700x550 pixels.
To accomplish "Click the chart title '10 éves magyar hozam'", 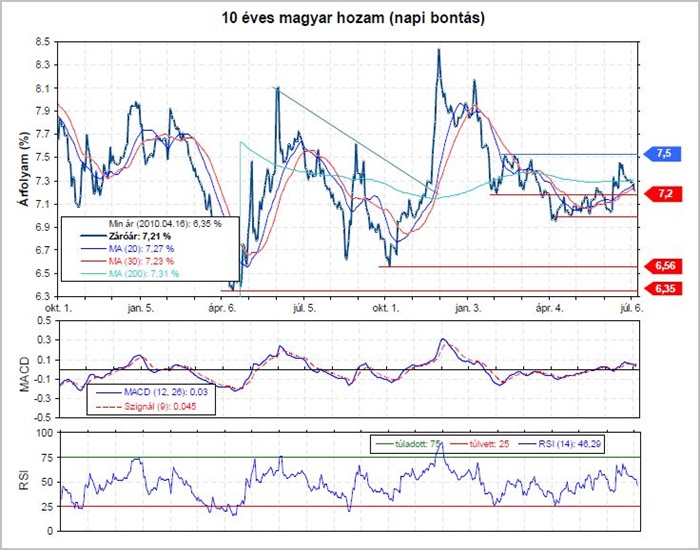I will [x=350, y=19].
